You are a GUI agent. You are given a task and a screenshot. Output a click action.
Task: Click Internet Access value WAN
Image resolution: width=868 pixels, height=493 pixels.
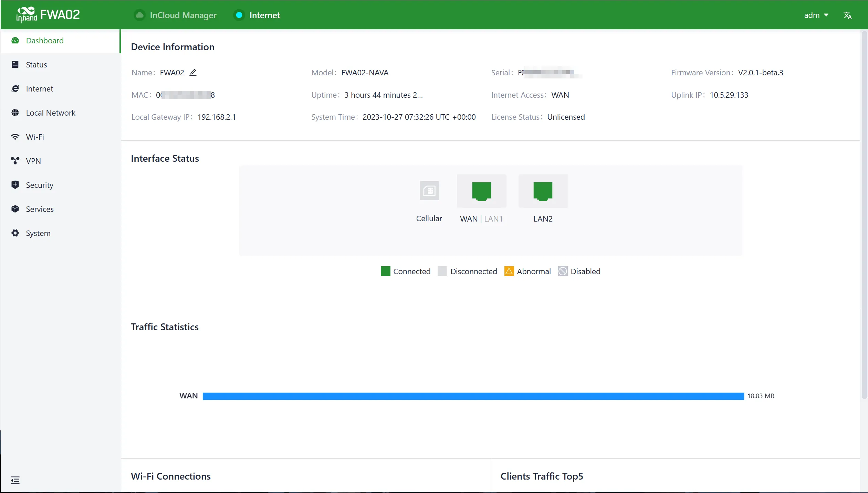tap(560, 95)
